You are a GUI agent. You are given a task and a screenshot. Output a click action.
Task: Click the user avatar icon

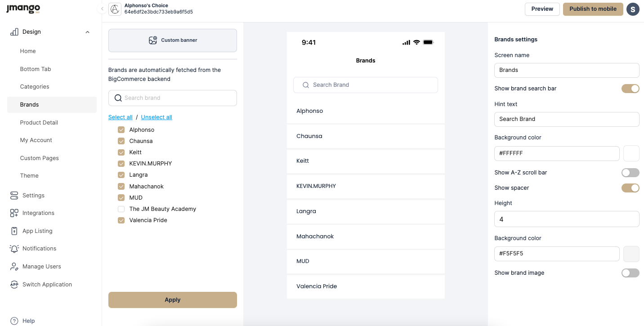(x=633, y=9)
